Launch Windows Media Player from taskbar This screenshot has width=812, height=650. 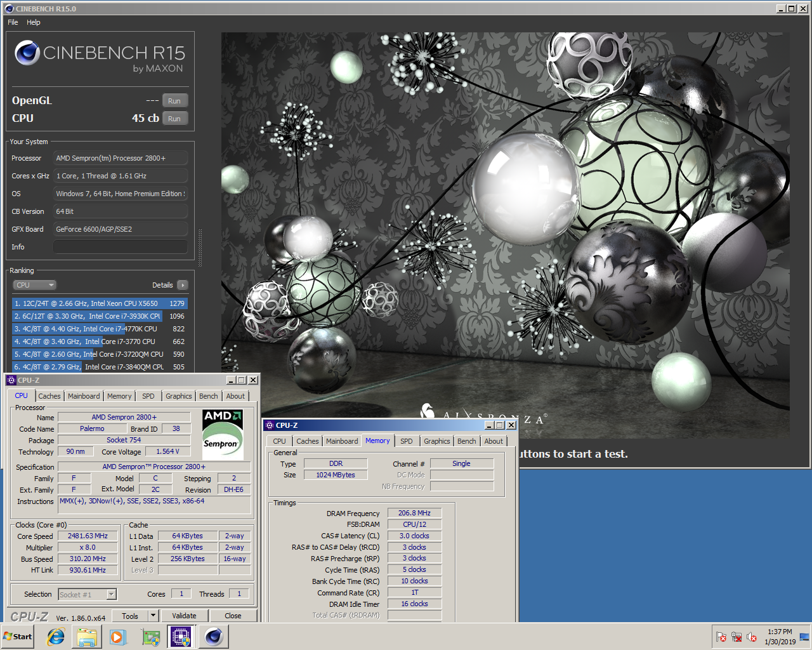click(x=118, y=637)
